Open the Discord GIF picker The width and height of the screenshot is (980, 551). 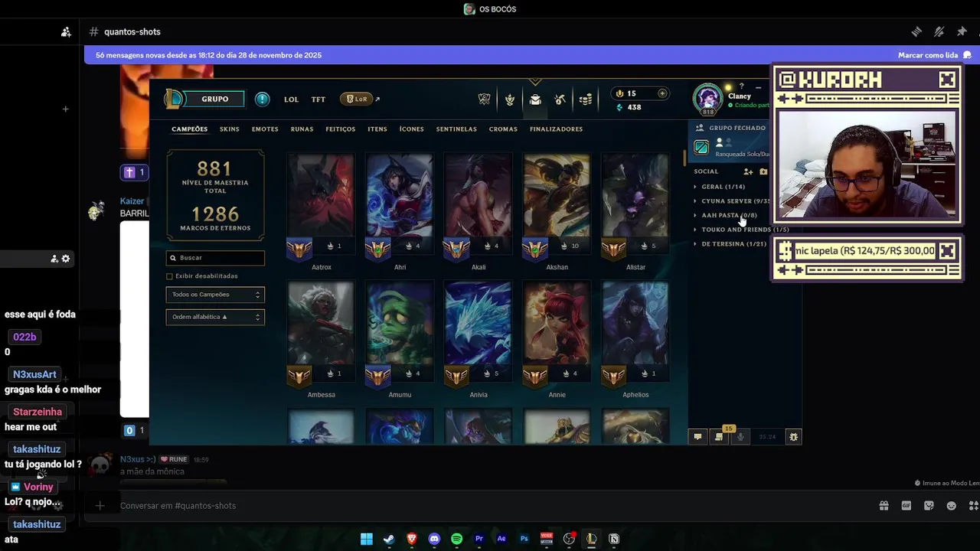point(906,506)
